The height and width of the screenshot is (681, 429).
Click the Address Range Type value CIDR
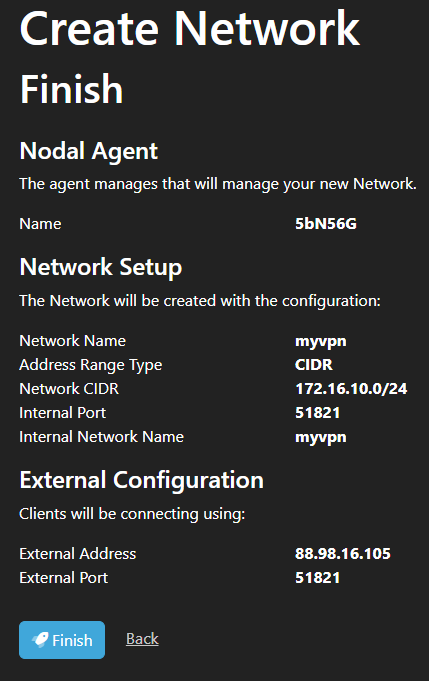point(314,364)
